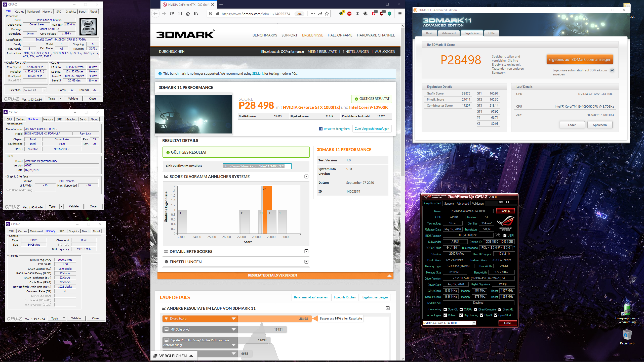Click the Benchmark-Lauf ansehen button

click(x=311, y=297)
